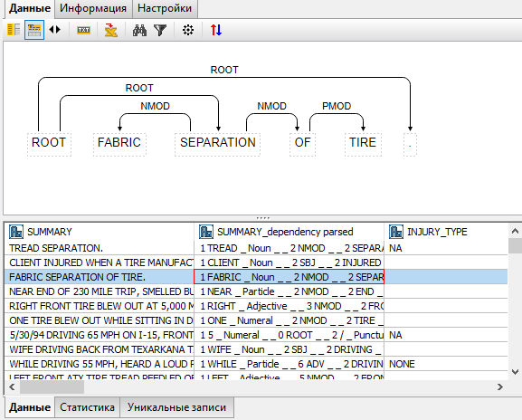Select the SEPARATION node in the diagram
This screenshot has width=522, height=420.
tap(217, 144)
